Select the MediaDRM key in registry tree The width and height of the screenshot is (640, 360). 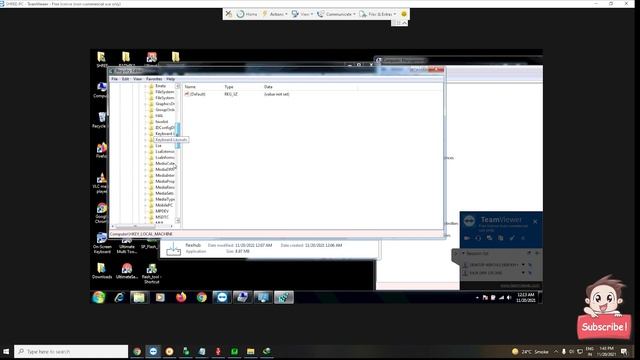(162, 169)
